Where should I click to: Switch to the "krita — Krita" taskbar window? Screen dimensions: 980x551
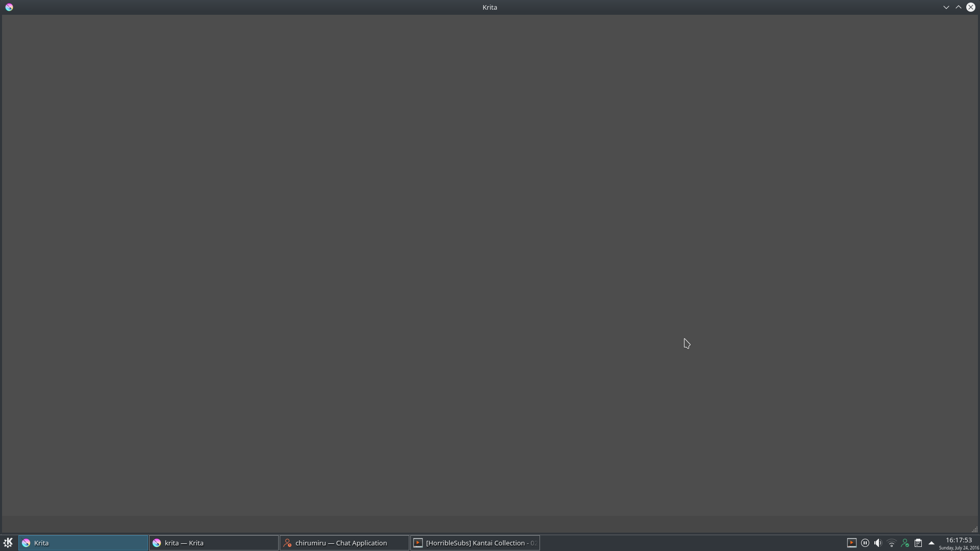214,543
